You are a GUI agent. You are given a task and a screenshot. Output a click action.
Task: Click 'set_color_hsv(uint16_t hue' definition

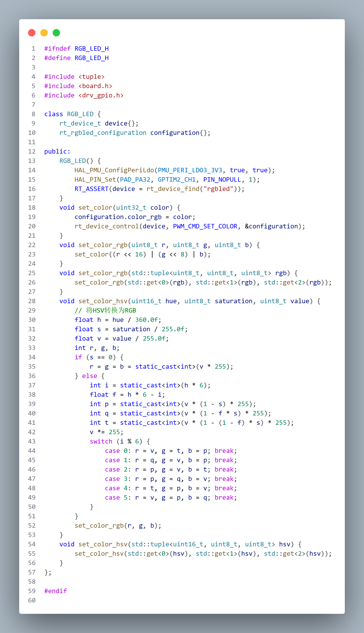click(127, 301)
